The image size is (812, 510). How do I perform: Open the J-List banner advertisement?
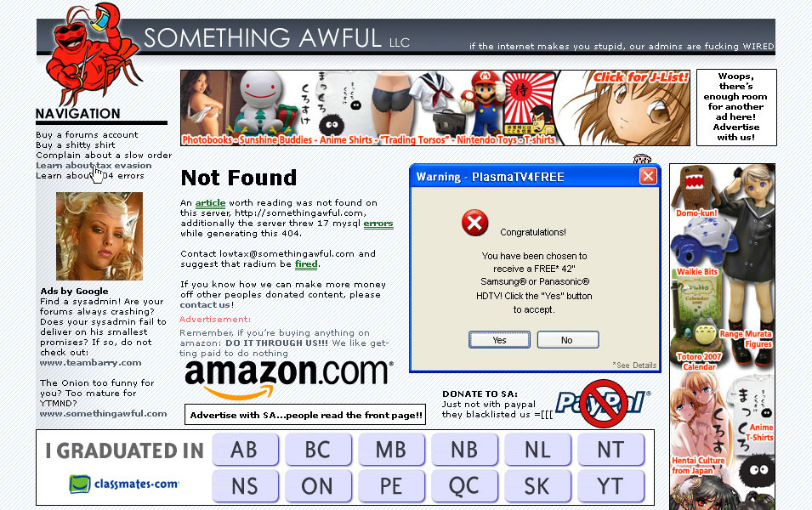pyautogui.click(x=435, y=108)
